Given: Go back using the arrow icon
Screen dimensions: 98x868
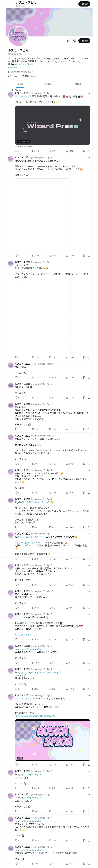Looking at the screenshot, I should [x=9, y=4].
